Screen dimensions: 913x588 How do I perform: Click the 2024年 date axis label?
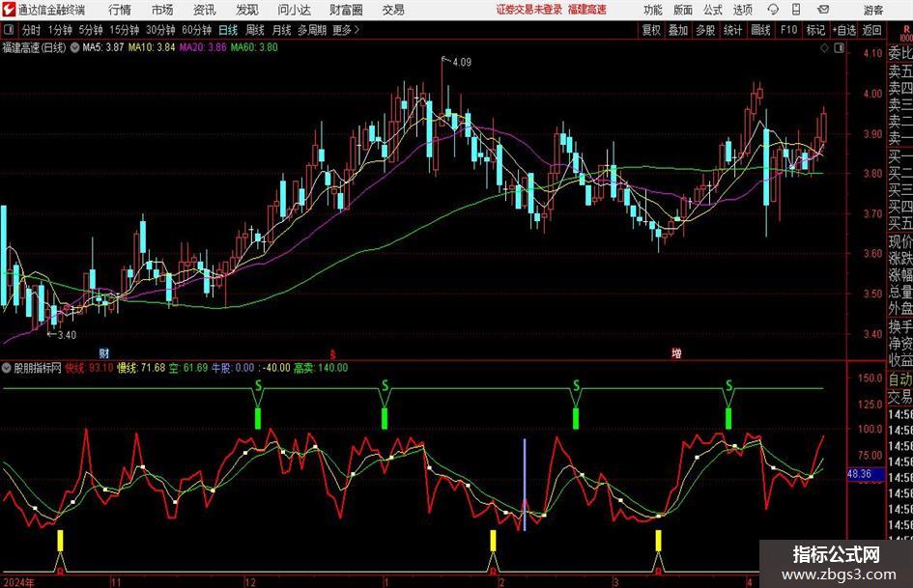pos(19,582)
